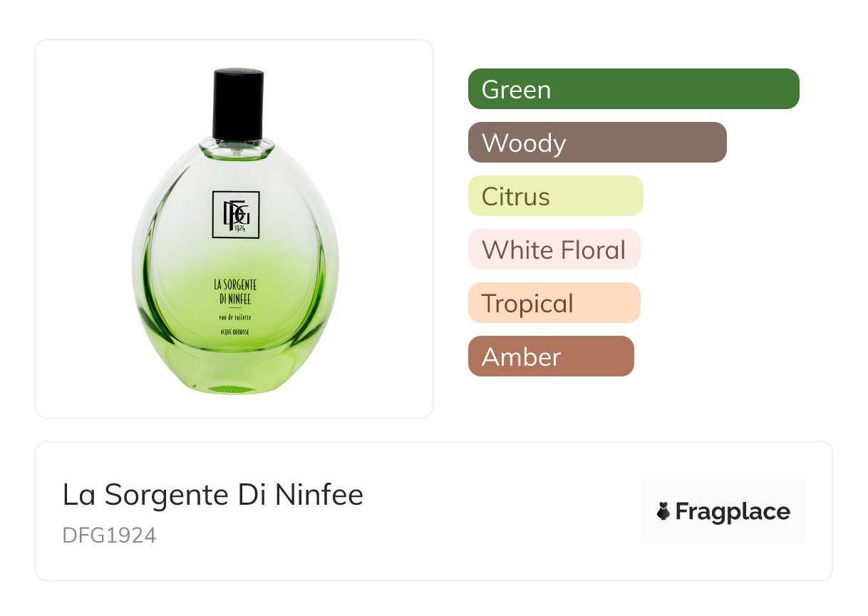The image size is (868, 616).
Task: Click the Green accord bar
Action: click(x=634, y=89)
